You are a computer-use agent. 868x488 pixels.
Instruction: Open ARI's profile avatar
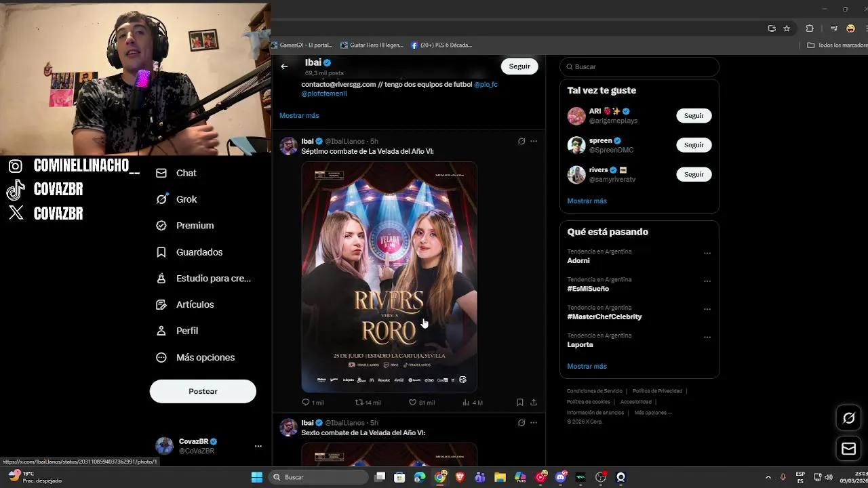(x=576, y=116)
